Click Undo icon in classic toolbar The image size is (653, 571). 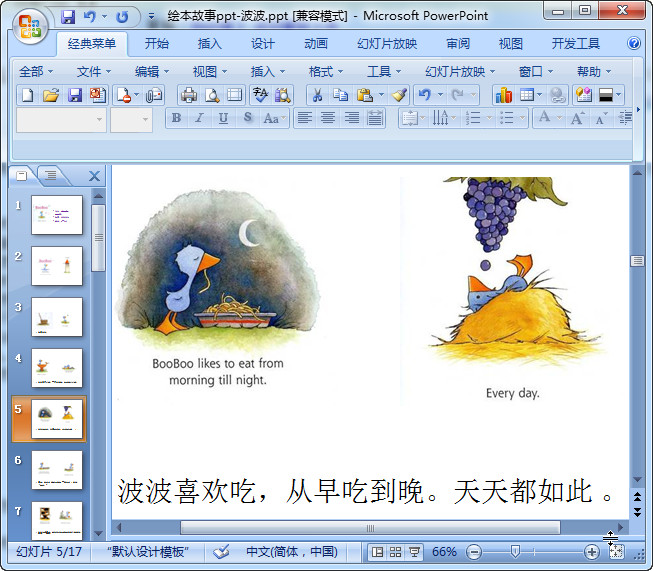(x=424, y=95)
